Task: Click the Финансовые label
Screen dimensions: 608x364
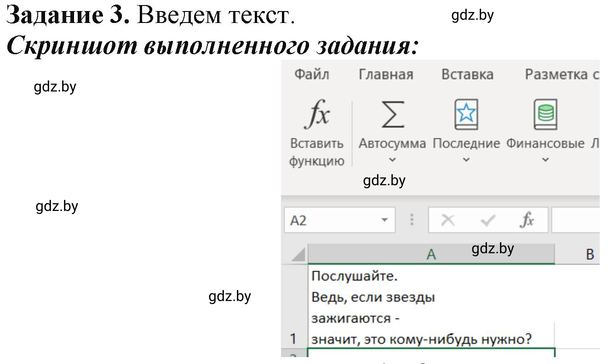Action: (545, 144)
